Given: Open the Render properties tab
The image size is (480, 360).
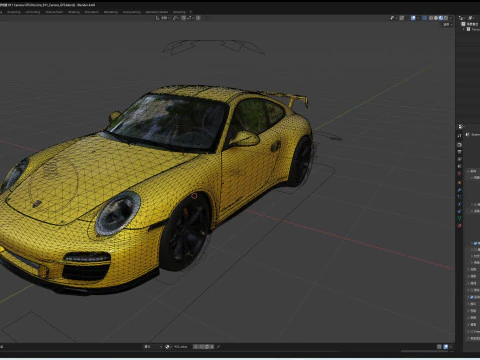Looking at the screenshot, I should point(459,145).
